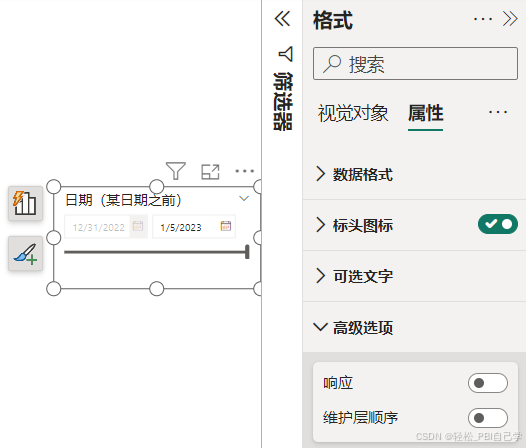Click the 响应 label text
Screen dimensions: 526x448
[338, 383]
